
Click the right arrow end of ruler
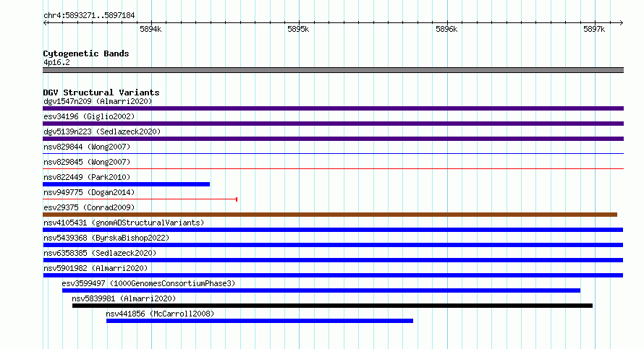[621, 22]
